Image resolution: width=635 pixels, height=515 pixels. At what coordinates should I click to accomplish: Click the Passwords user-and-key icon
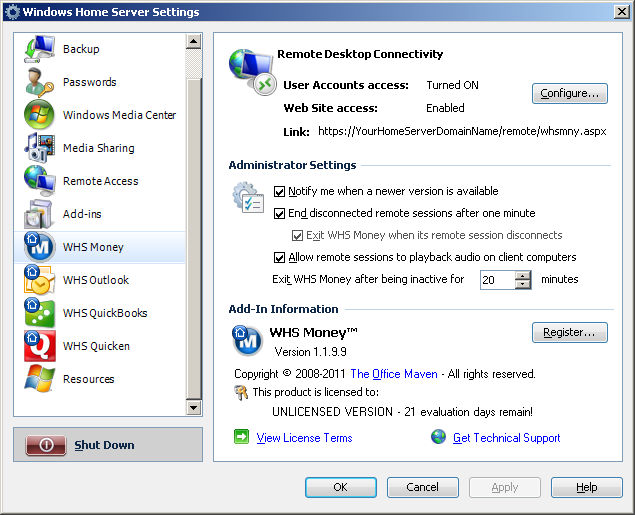pyautogui.click(x=39, y=82)
